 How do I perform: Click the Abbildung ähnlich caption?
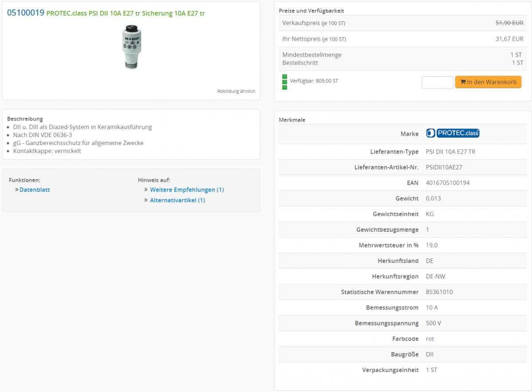pyautogui.click(x=236, y=91)
